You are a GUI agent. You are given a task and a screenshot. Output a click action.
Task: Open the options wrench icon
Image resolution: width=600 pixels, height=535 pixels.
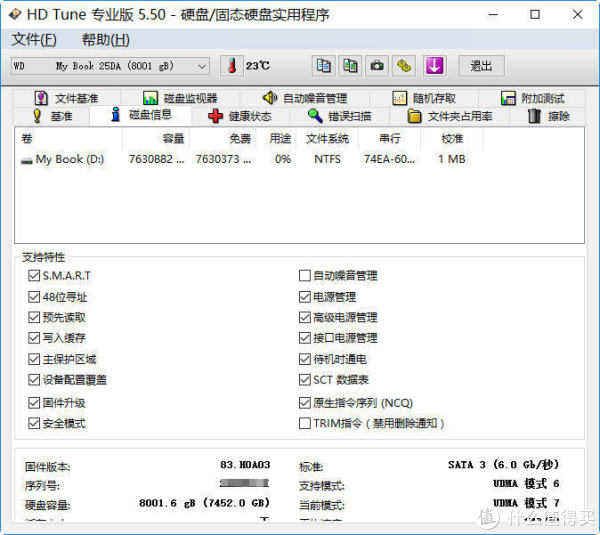tap(404, 66)
